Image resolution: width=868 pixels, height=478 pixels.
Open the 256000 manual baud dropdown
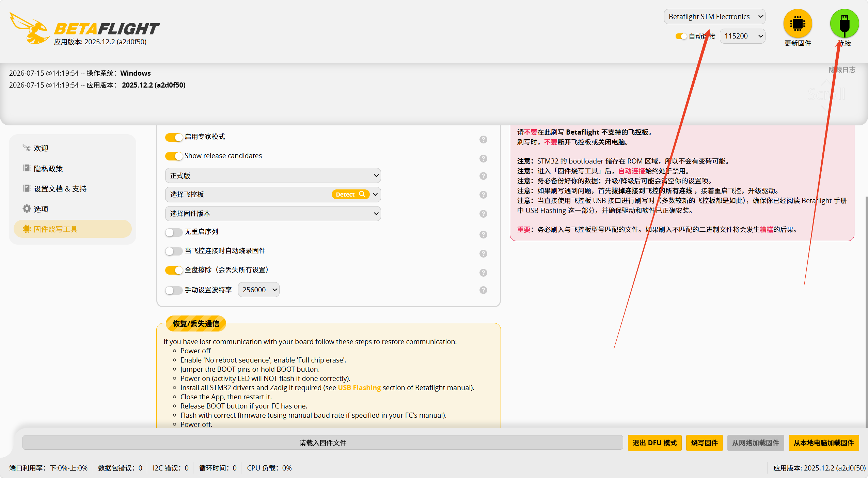point(258,290)
